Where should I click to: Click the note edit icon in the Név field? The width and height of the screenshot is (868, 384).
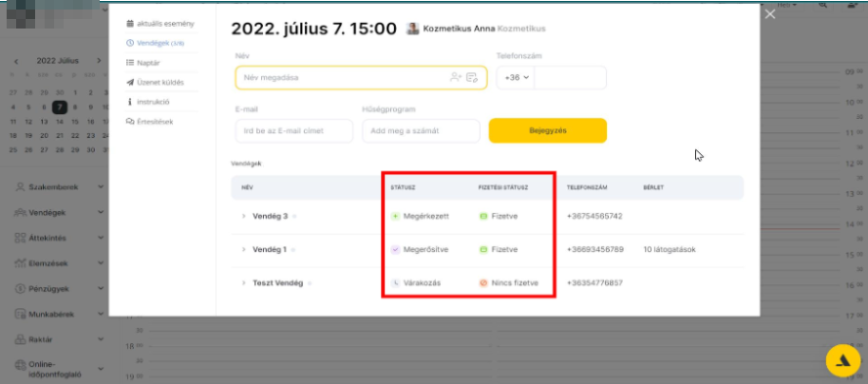pyautogui.click(x=472, y=78)
